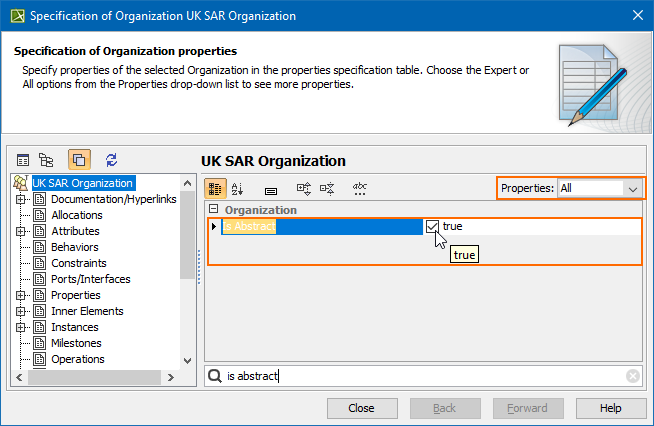Expand the Documentation/Hyperlinks tree node
654x426 pixels.
tap(21, 199)
